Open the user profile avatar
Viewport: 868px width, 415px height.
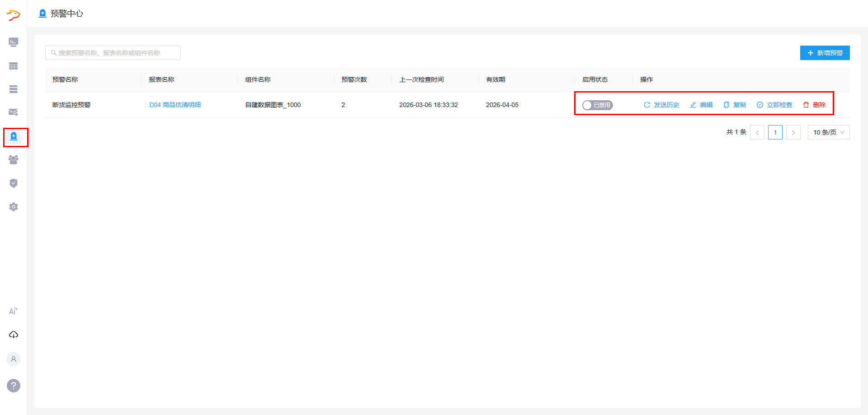14,359
